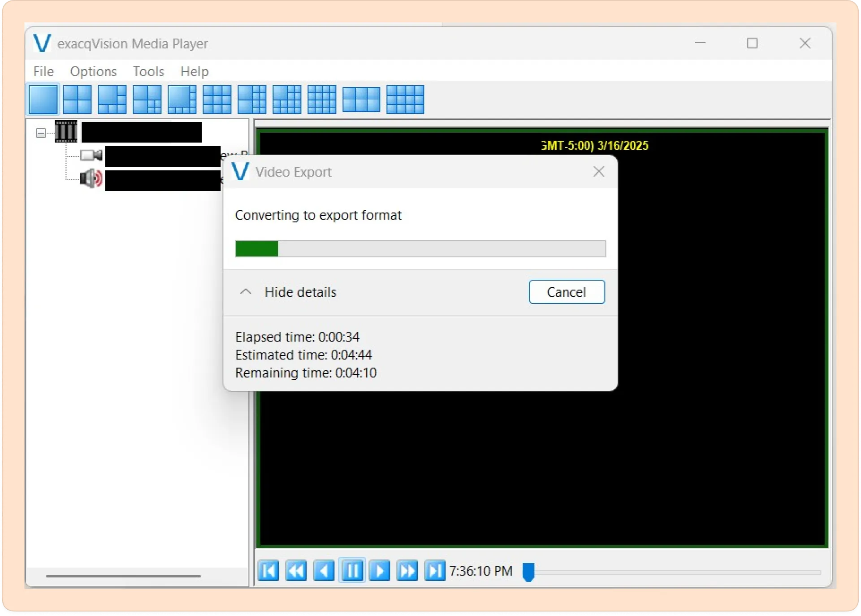The width and height of the screenshot is (861, 616).
Task: Select the 4x4 sixteen-pane grid layout
Action: coord(322,99)
